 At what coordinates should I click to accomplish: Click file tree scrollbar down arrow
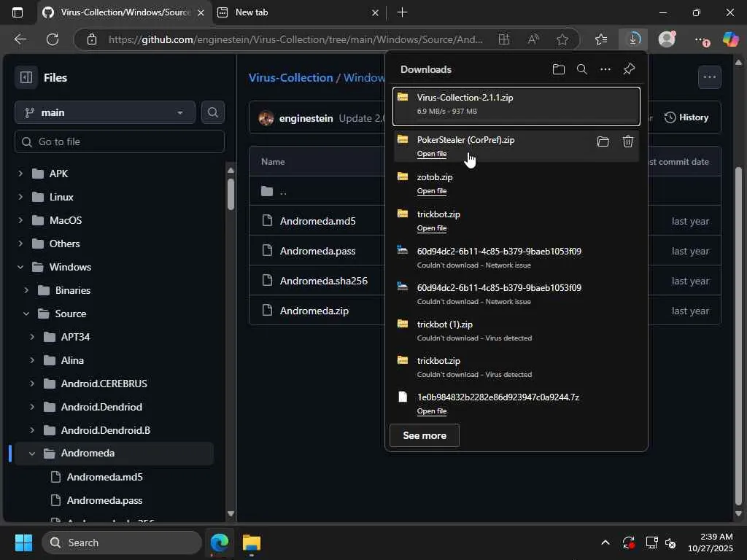pyautogui.click(x=231, y=513)
